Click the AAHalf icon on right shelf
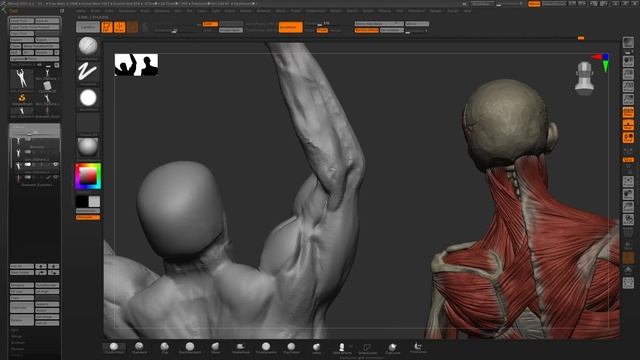The height and width of the screenshot is (360, 640). pos(628,99)
